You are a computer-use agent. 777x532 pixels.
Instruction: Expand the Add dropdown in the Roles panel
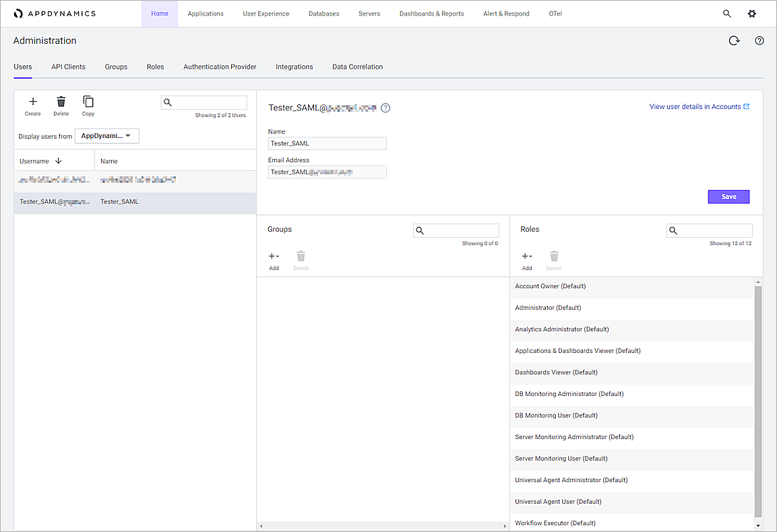click(526, 257)
